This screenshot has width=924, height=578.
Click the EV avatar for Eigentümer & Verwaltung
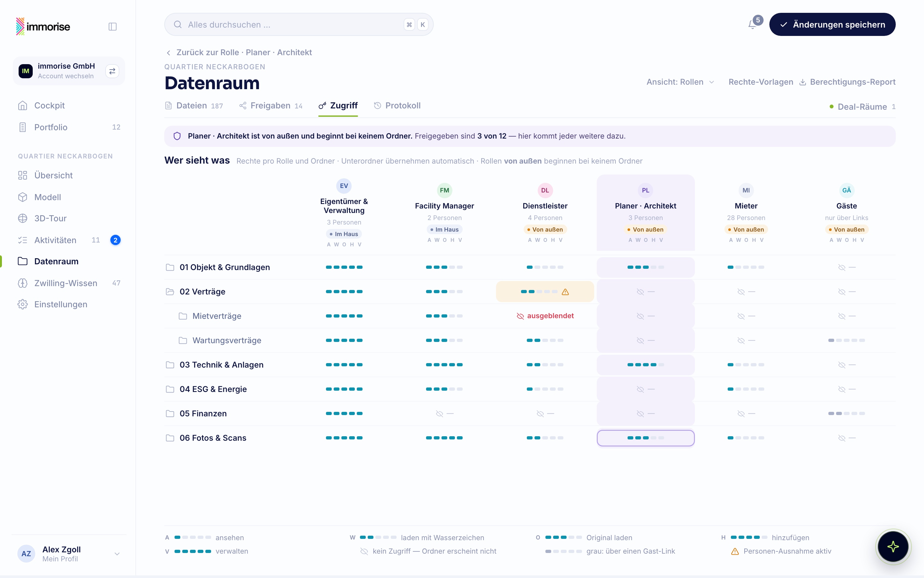344,186
